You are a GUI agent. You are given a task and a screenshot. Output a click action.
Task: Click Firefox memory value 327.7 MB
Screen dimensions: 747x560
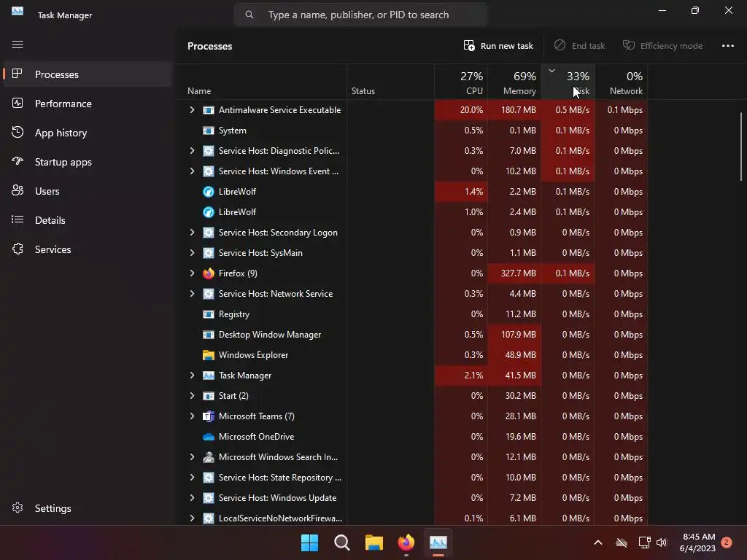[x=519, y=273]
